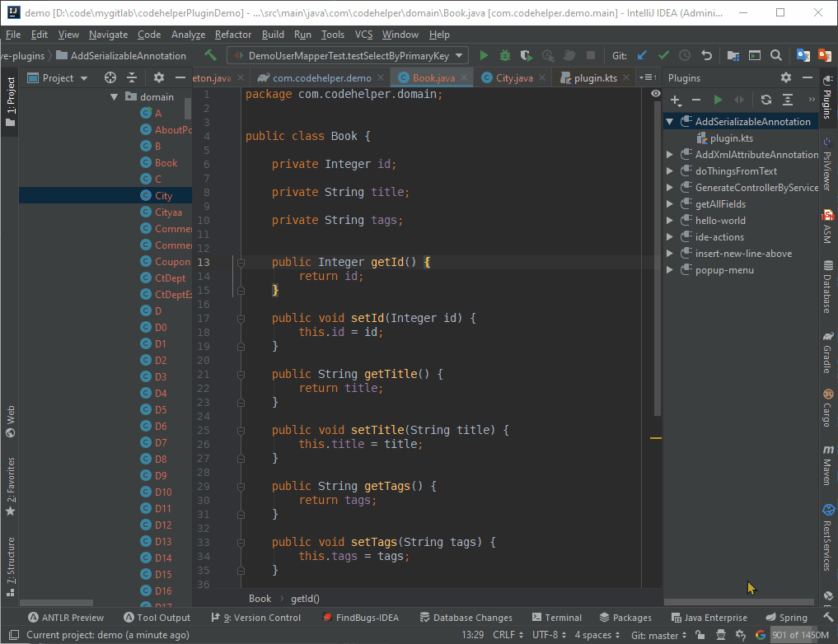Change line separator CRLF in status bar
The image size is (838, 644).
[x=508, y=635]
